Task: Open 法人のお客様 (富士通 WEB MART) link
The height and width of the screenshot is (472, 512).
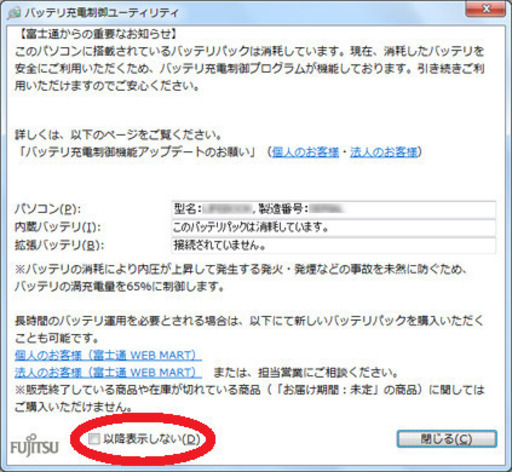Action: (108, 372)
